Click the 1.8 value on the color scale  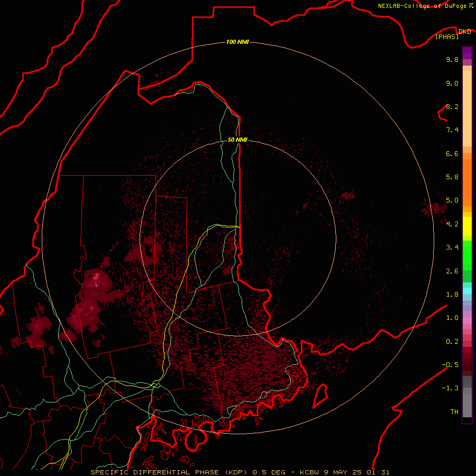452,295
